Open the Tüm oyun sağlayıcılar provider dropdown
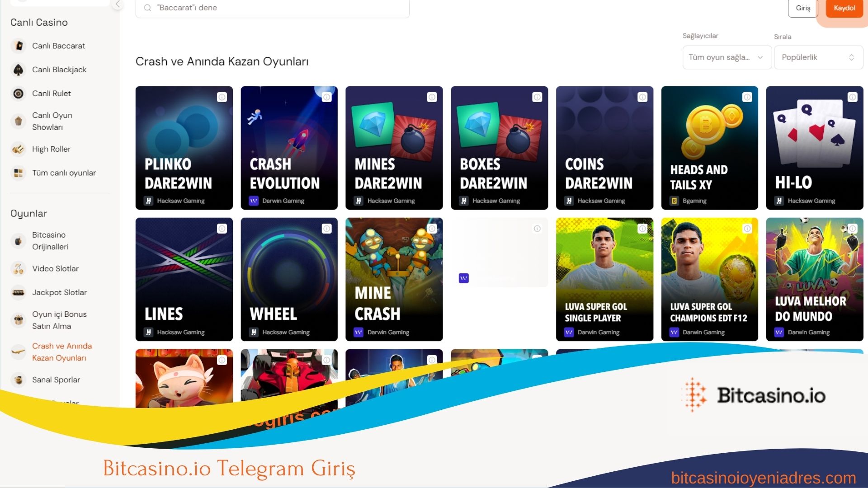The width and height of the screenshot is (868, 488). coord(727,57)
